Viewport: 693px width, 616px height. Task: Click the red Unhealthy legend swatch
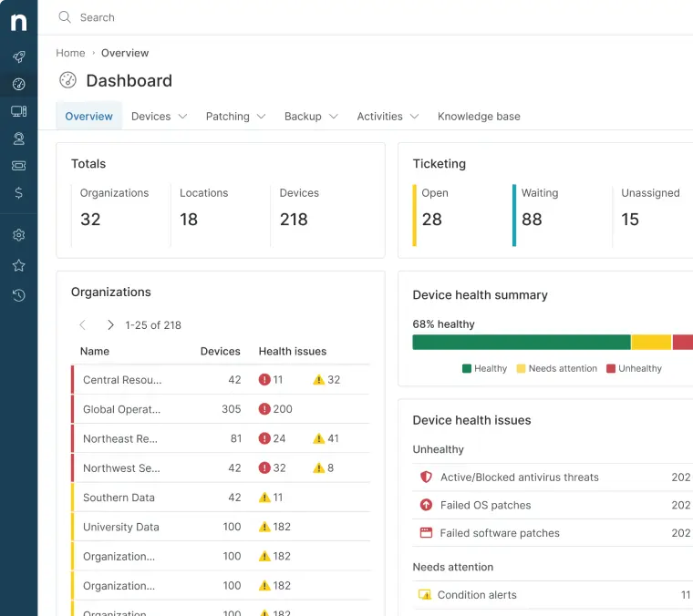(611, 368)
